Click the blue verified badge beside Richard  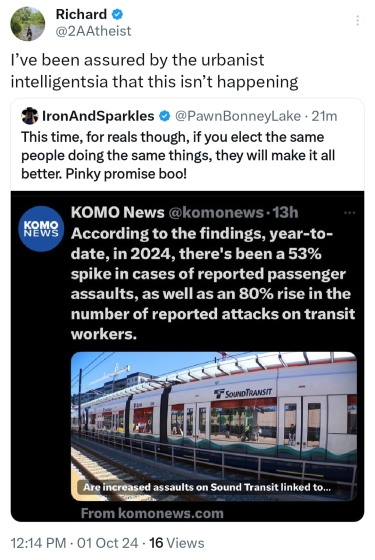tap(118, 15)
